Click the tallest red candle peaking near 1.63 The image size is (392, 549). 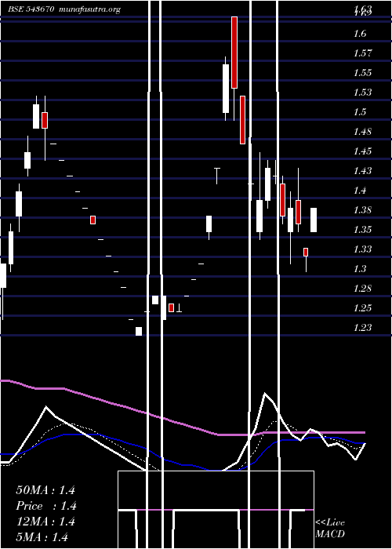coord(234,53)
